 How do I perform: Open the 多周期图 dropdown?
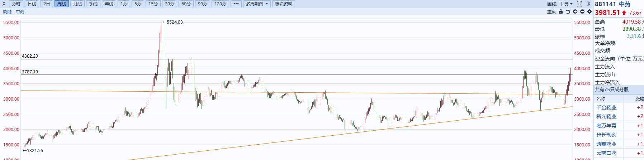[257, 4]
